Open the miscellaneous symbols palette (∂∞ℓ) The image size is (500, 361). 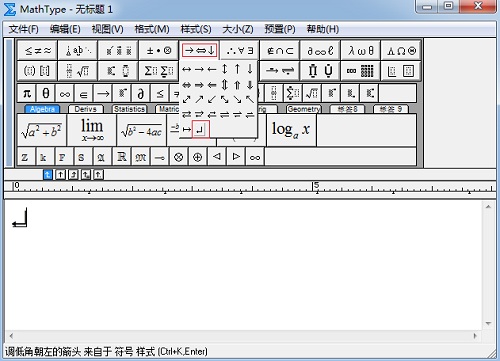[320, 51]
